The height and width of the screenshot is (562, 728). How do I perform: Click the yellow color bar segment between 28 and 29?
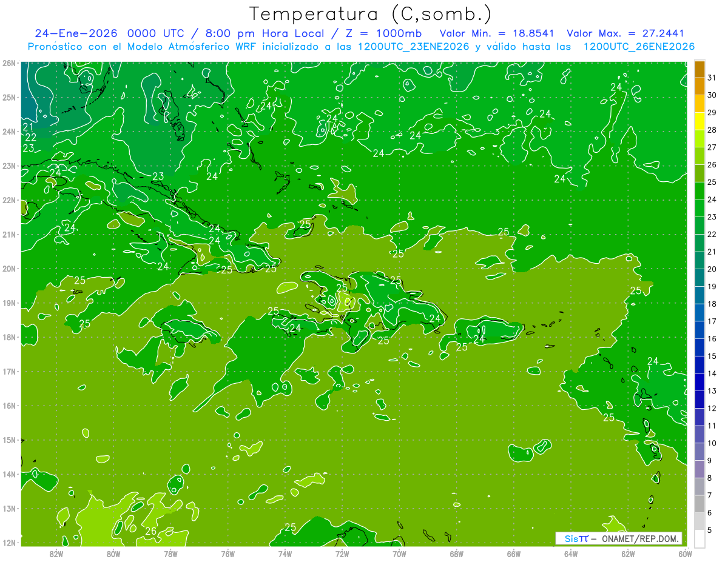[699, 121]
